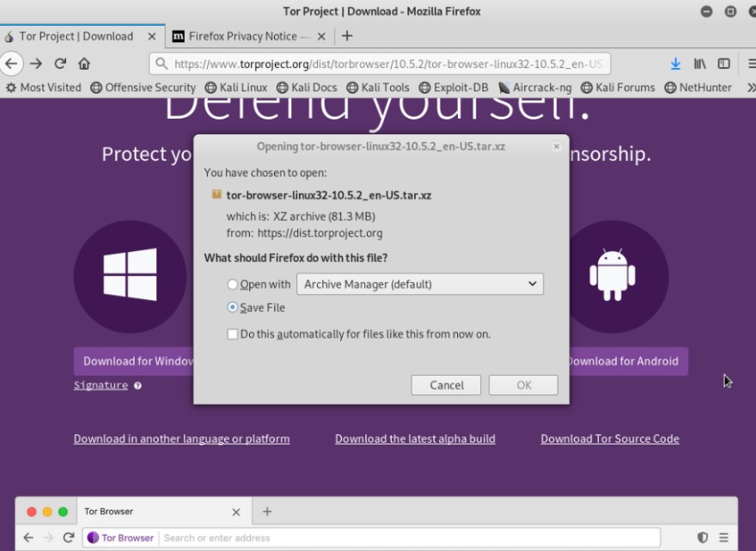Viewport: 756px width, 551px height.
Task: Reload the page with Firefox's refresh icon
Action: click(60, 64)
